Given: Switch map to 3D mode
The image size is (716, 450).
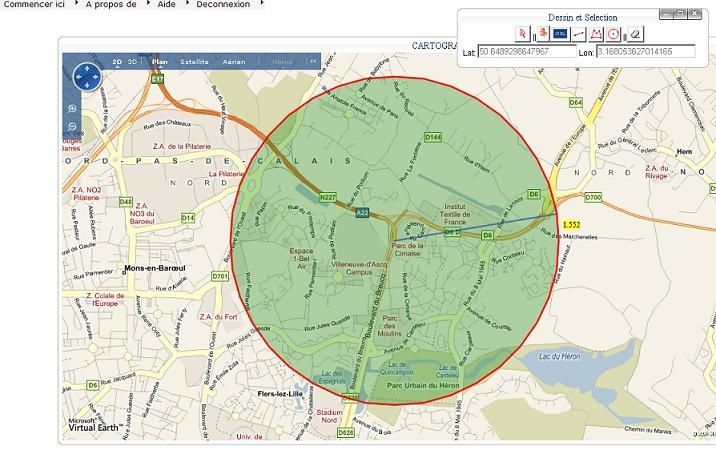Looking at the screenshot, I should pos(132,62).
